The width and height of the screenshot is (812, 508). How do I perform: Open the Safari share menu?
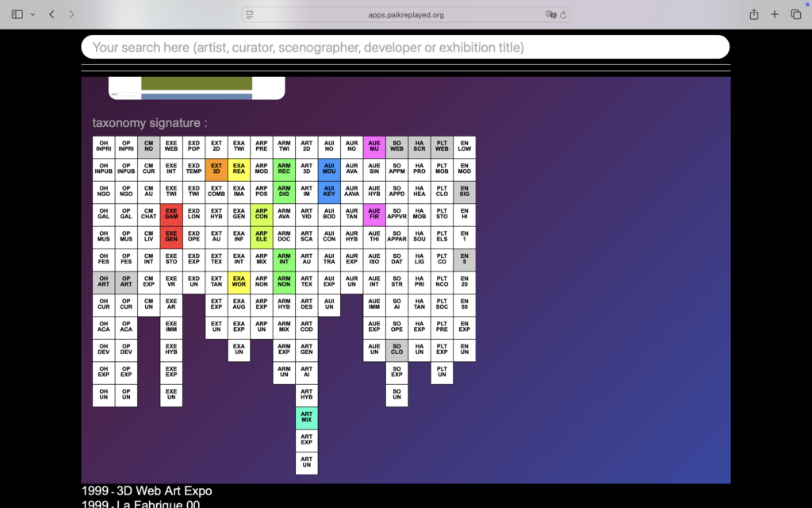coord(753,14)
